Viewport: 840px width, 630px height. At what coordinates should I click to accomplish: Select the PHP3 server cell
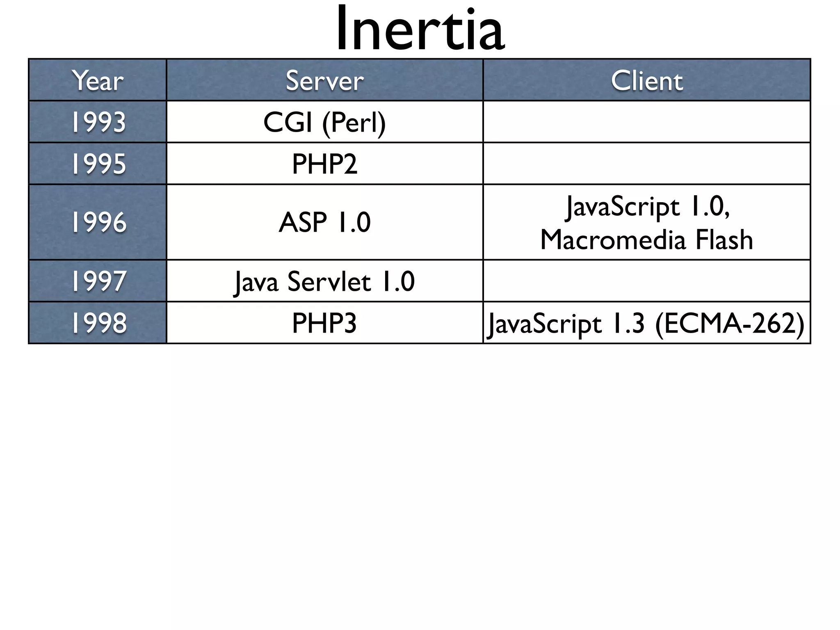click(x=324, y=323)
